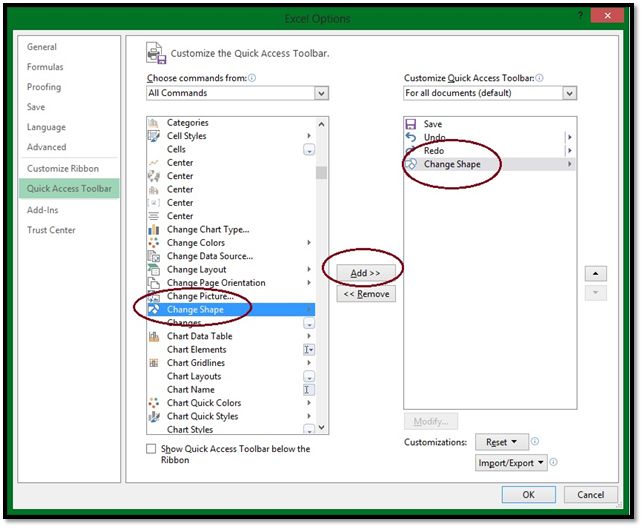Image resolution: width=643 pixels, height=528 pixels.
Task: Open the Reset dropdown button
Action: pos(502,442)
